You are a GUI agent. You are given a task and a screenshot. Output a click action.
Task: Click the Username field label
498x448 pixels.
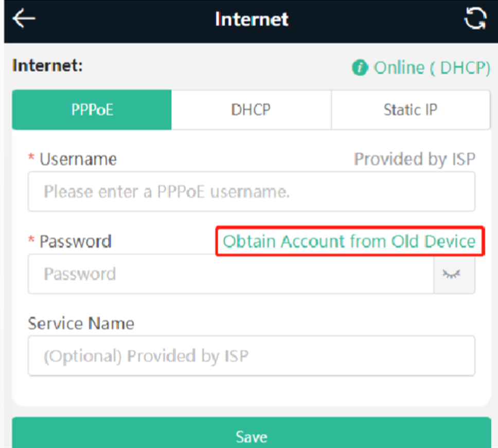pyautogui.click(x=78, y=159)
